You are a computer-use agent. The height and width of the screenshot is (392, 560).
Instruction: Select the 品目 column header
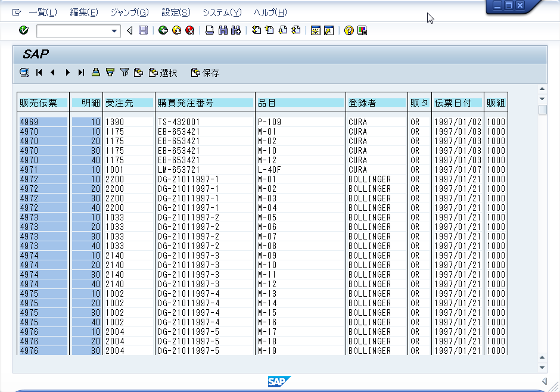coord(301,103)
